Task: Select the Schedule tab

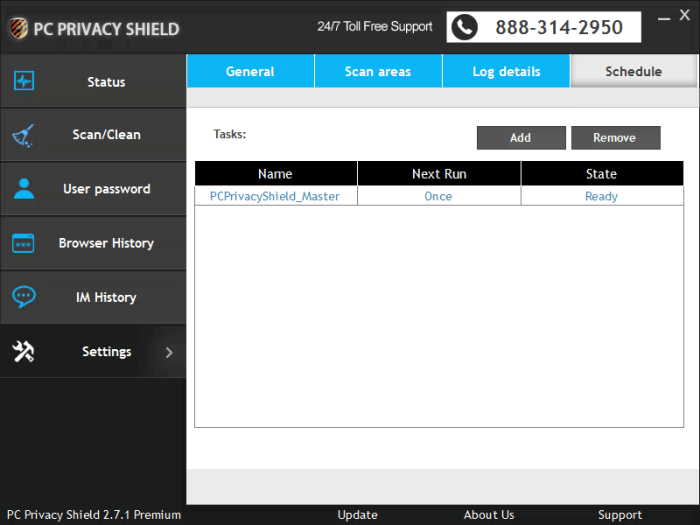Action: coord(633,71)
